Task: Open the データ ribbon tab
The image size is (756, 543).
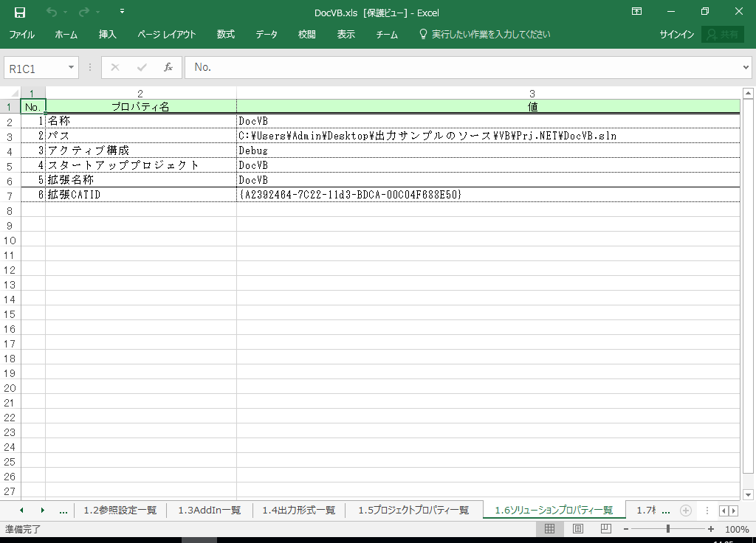Action: tap(267, 35)
